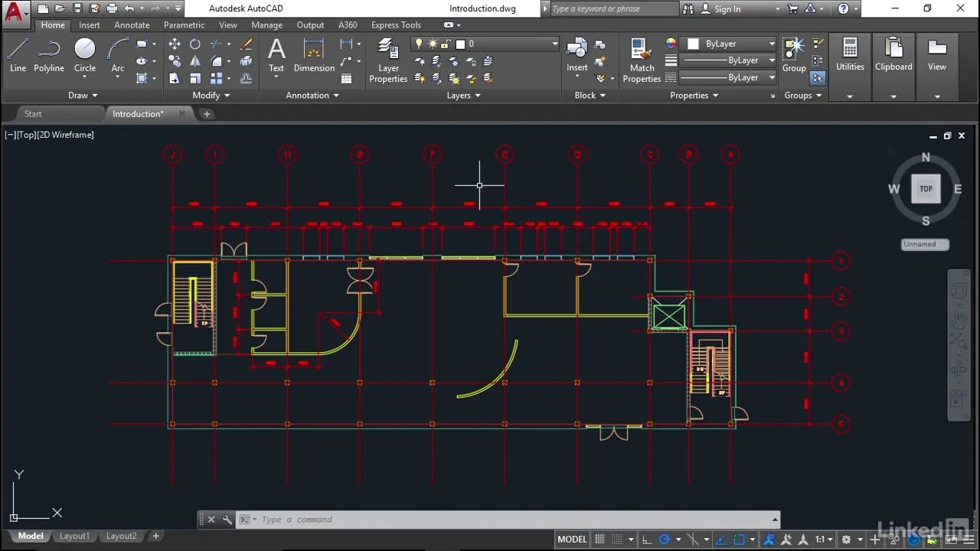
Task: Select the Polyline tool
Action: (49, 55)
